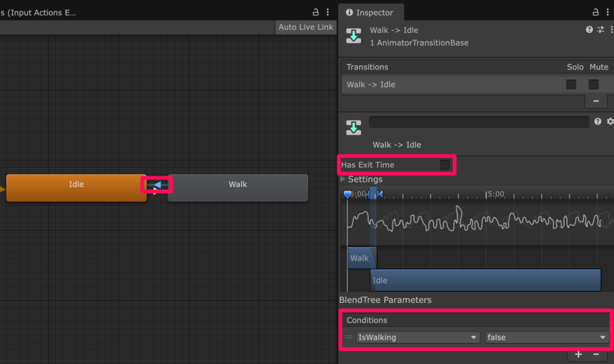Open the false condition value dropdown
Image resolution: width=614 pixels, height=364 pixels.
click(x=546, y=338)
